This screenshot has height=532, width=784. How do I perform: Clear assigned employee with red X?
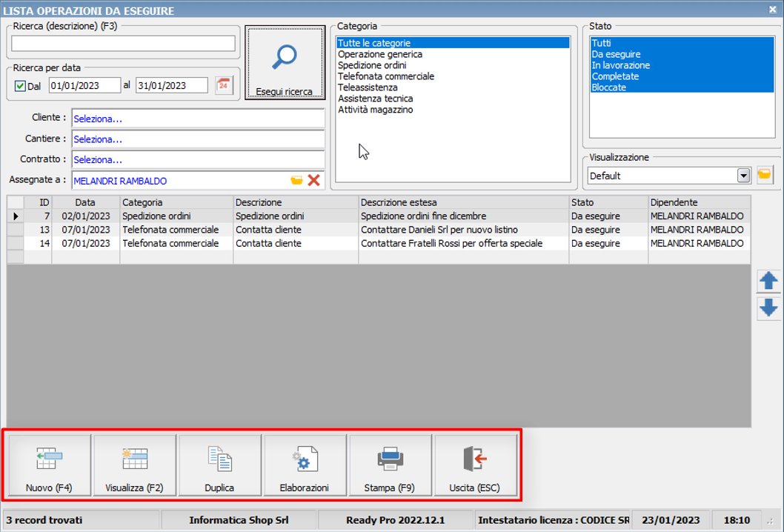314,180
